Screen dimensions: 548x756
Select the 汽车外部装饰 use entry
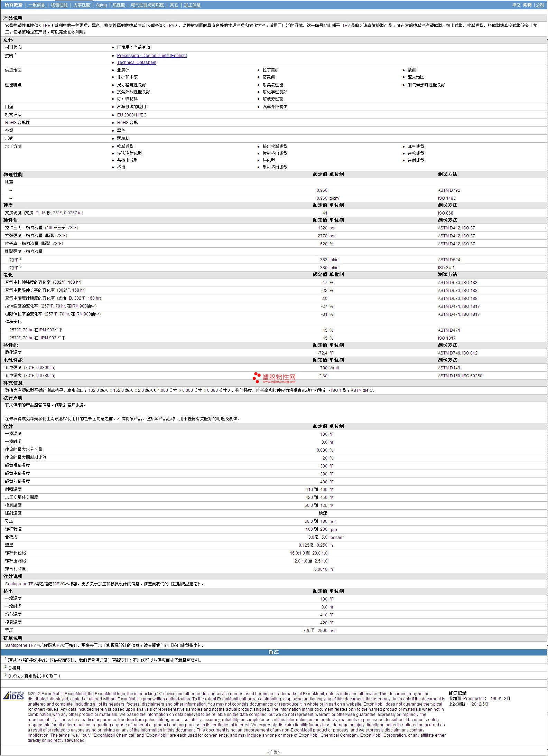tap(275, 107)
